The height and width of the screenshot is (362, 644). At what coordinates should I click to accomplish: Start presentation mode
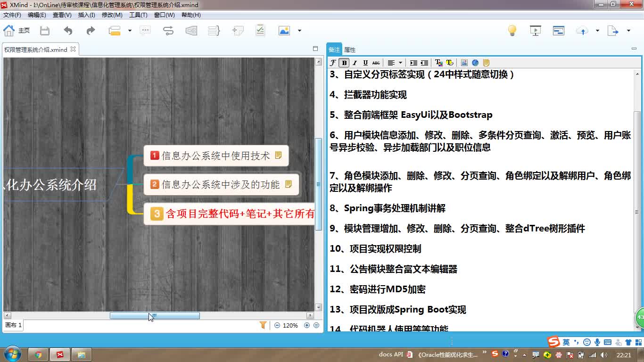536,31
